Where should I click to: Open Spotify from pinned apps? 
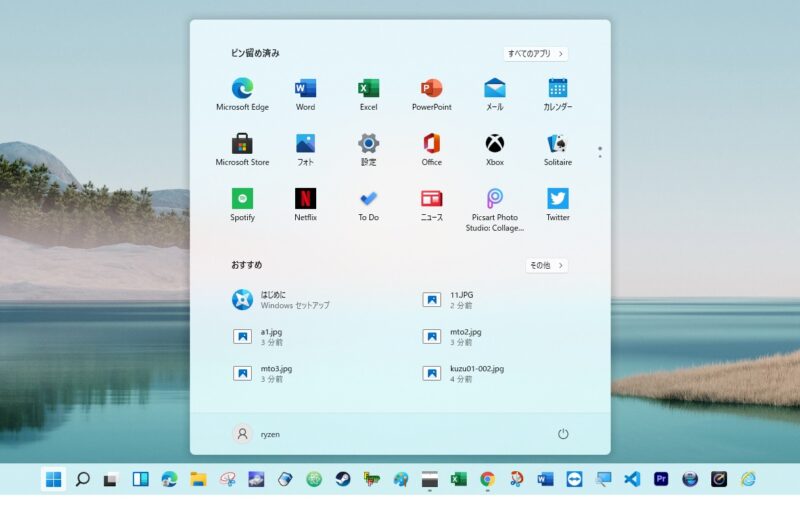point(242,205)
